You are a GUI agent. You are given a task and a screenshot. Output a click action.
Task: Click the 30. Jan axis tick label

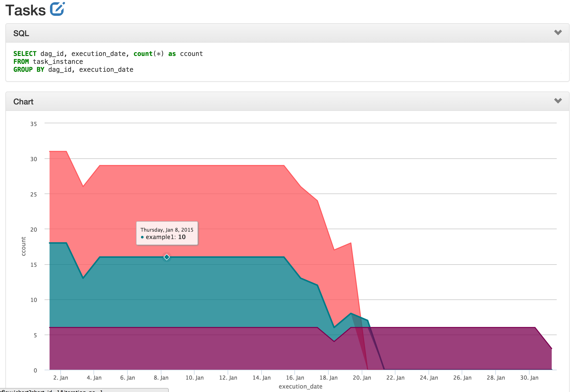529,377
